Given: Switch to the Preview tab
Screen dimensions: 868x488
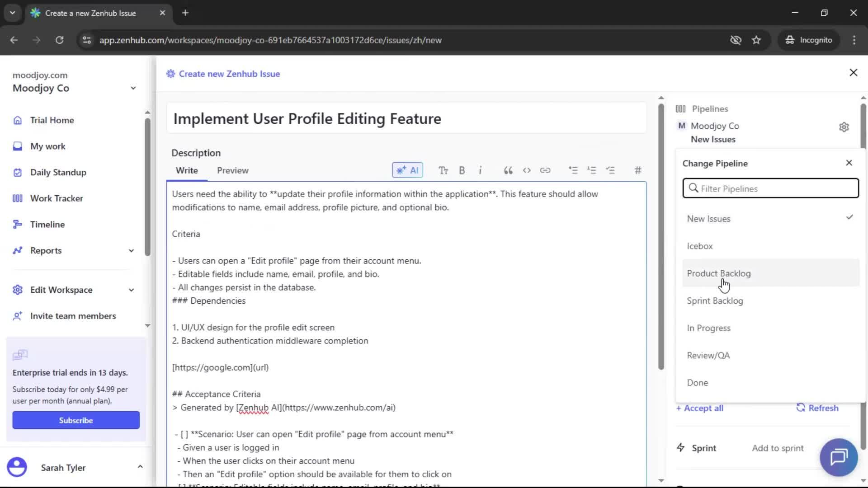Looking at the screenshot, I should [232, 170].
